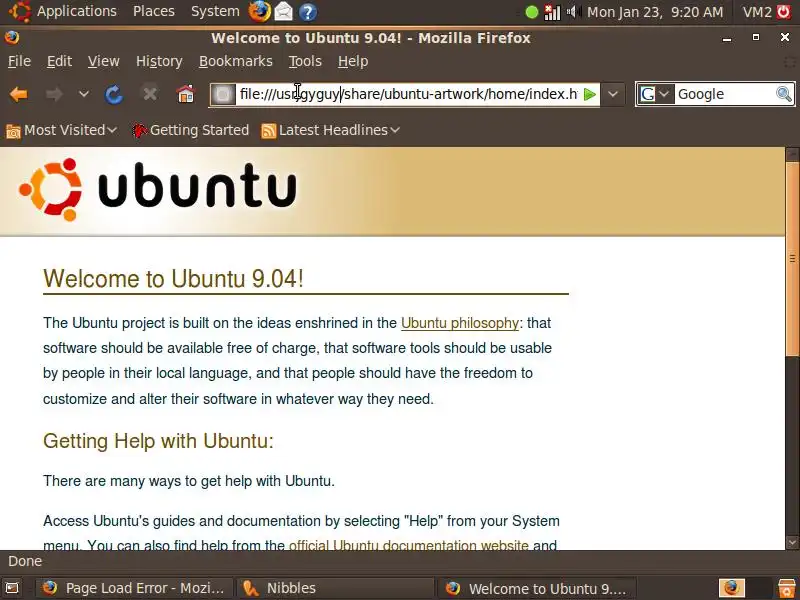Go back with the orange Back arrow
800x600 pixels.
coord(19,94)
